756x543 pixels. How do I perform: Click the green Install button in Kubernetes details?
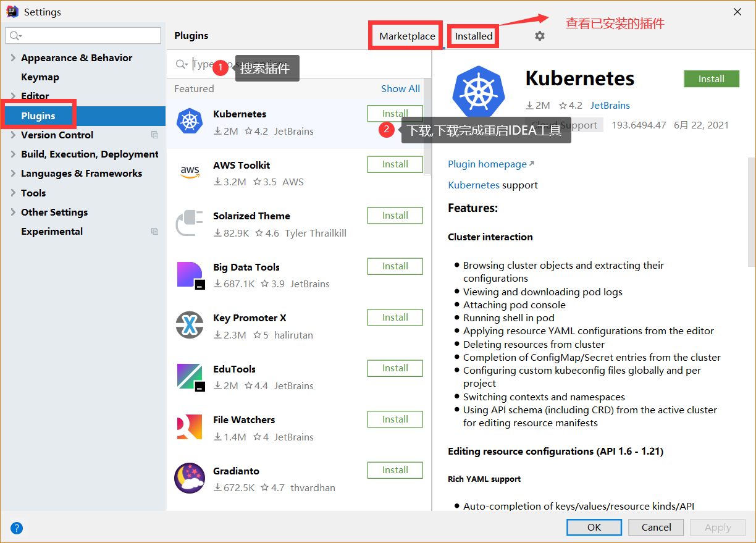(x=712, y=78)
